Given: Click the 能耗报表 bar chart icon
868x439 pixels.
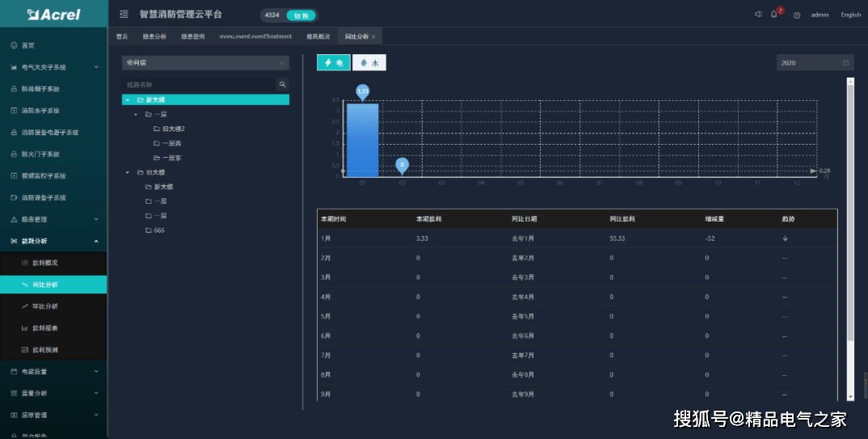Looking at the screenshot, I should (x=24, y=327).
